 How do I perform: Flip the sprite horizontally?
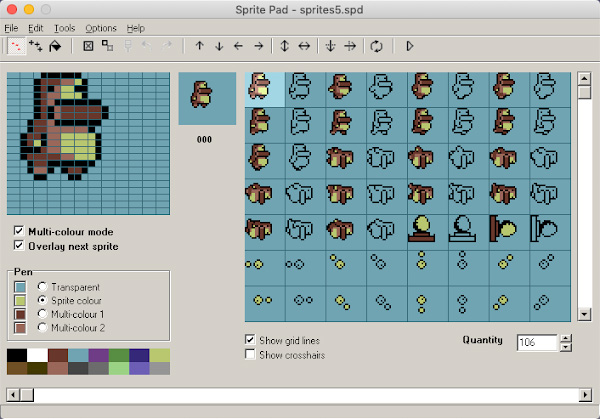pos(304,46)
